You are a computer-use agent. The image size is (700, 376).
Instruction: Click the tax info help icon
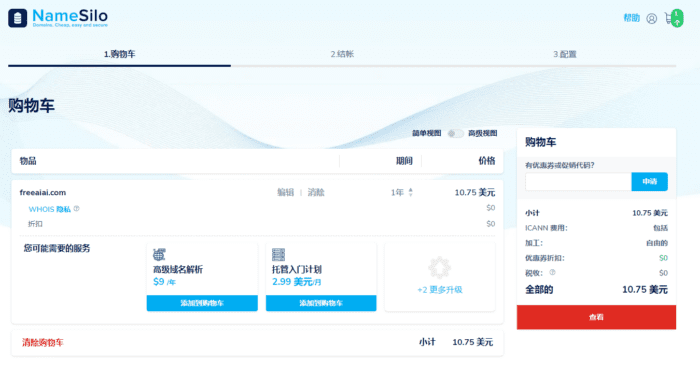point(552,272)
